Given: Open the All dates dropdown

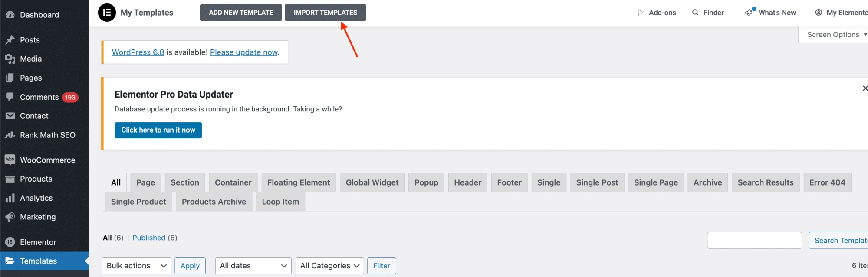Looking at the screenshot, I should (253, 266).
